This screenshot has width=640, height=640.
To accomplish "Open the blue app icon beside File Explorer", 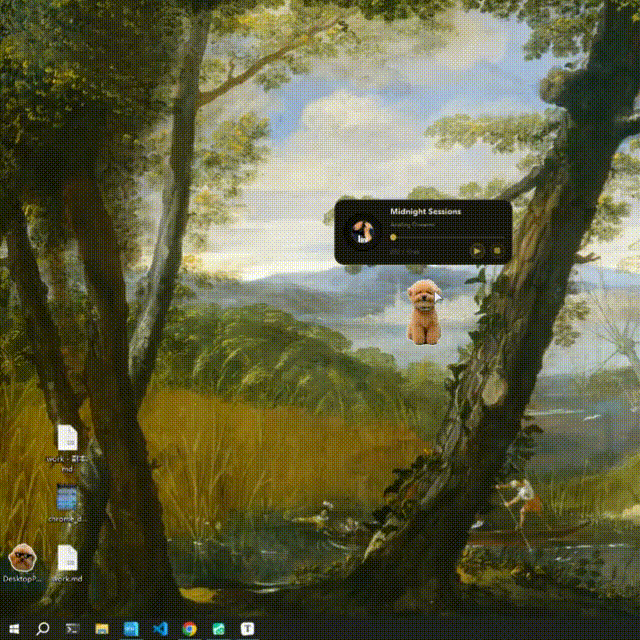I will coord(131,629).
